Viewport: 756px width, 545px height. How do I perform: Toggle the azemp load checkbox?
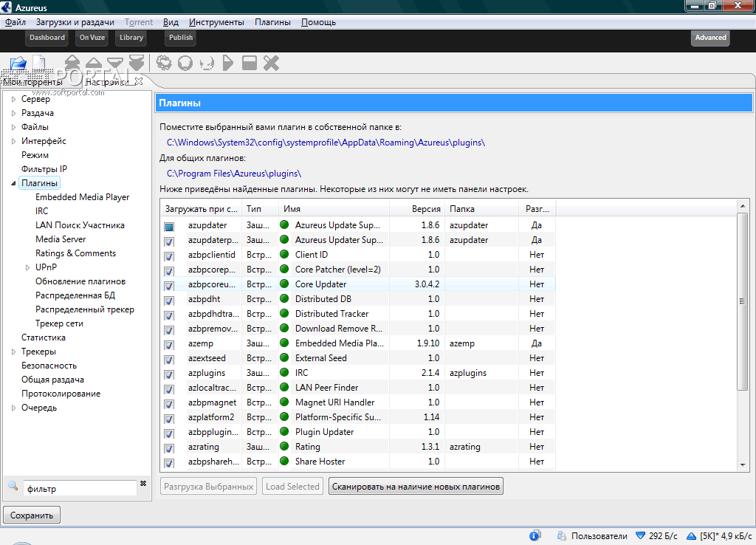[169, 345]
